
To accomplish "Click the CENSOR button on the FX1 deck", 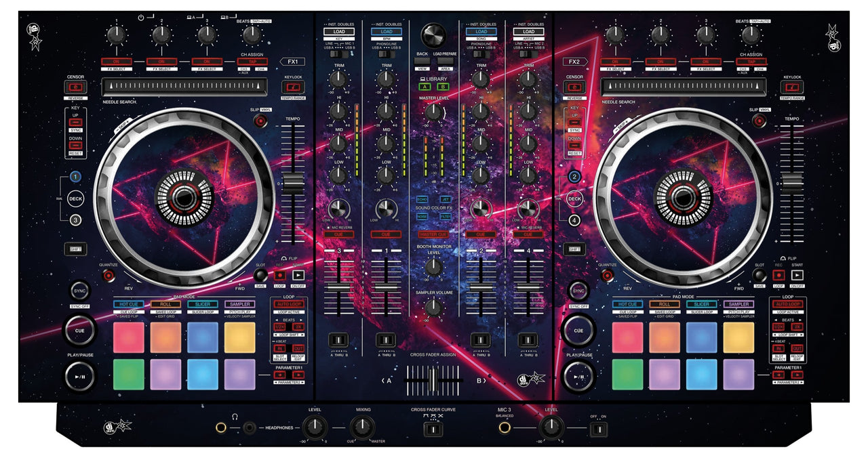I will (75, 87).
